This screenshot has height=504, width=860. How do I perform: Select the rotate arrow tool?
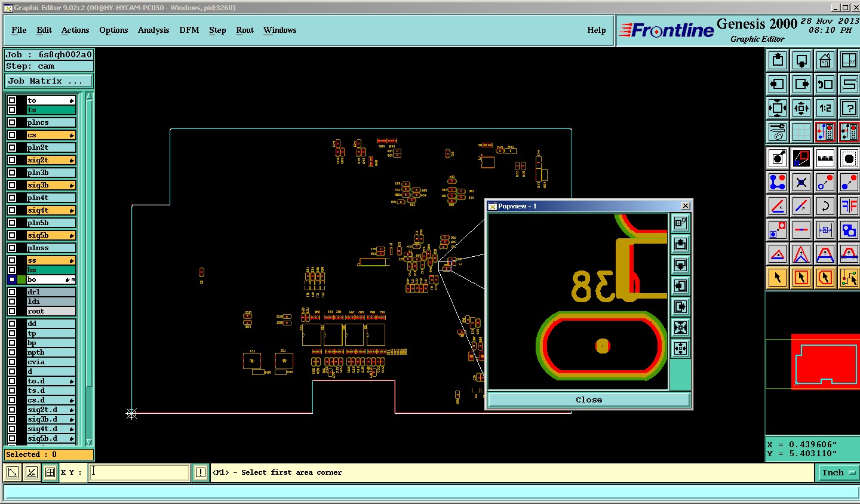click(825, 206)
